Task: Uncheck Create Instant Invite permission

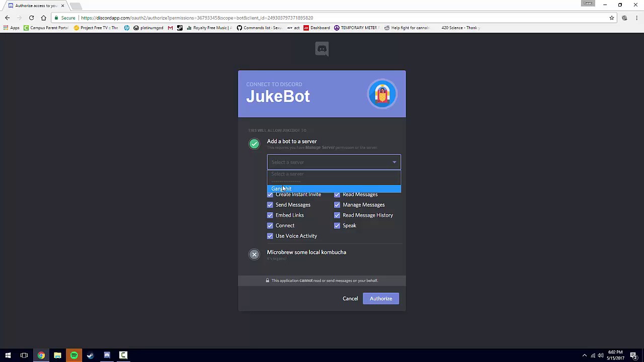Action: click(270, 195)
